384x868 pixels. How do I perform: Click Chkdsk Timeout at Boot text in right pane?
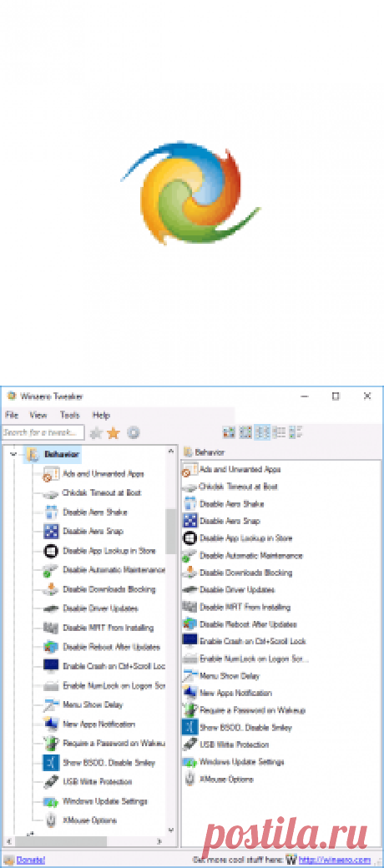[x=239, y=487]
